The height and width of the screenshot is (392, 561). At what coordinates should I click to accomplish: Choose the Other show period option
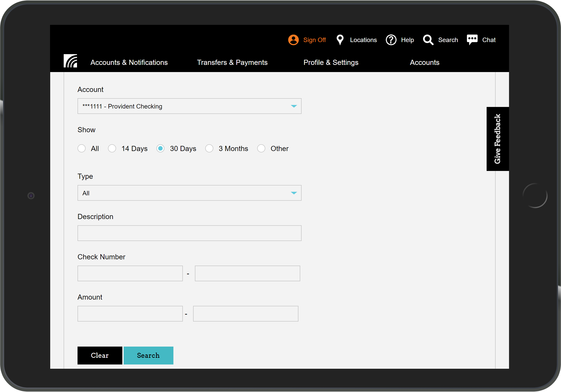tap(261, 148)
